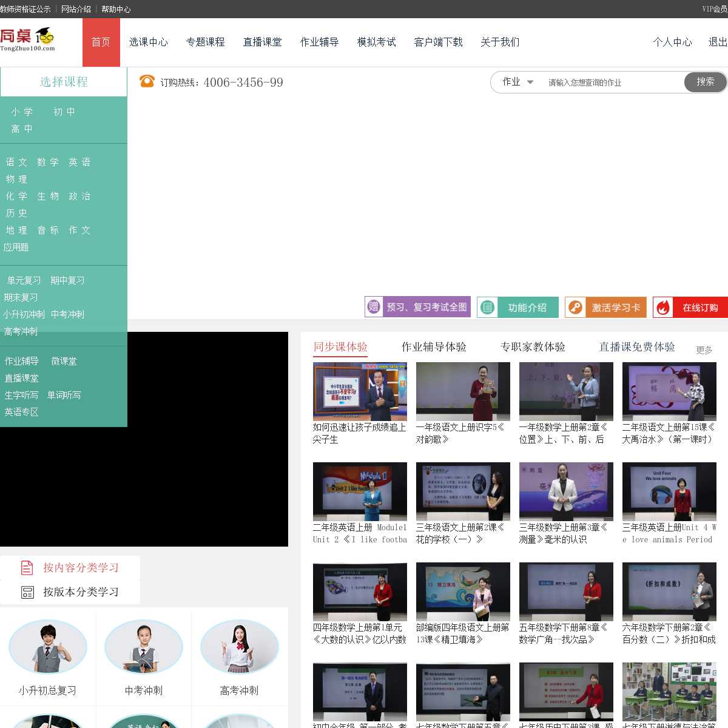Go to 模拟考试 in the navigation bar

pyautogui.click(x=376, y=42)
